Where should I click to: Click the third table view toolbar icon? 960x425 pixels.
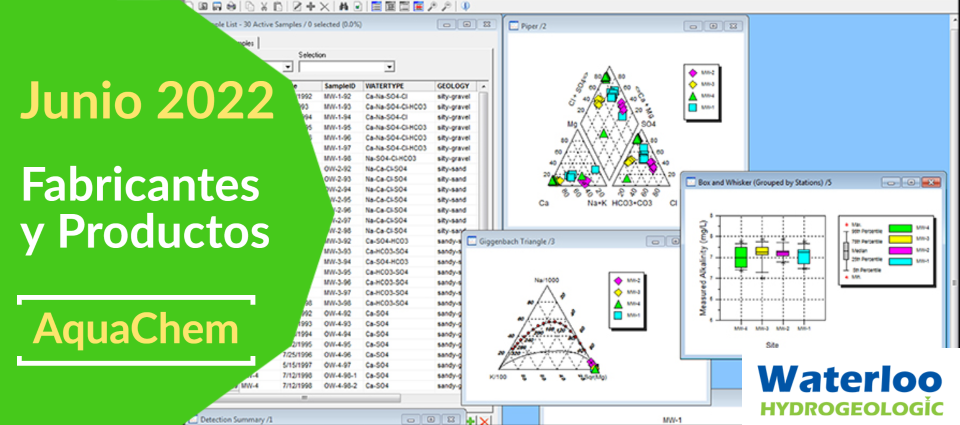coord(404,6)
